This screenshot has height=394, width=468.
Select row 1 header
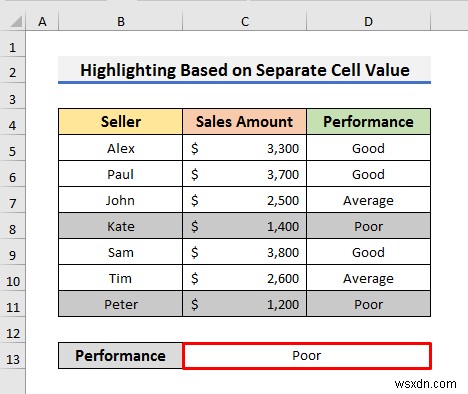tap(12, 44)
